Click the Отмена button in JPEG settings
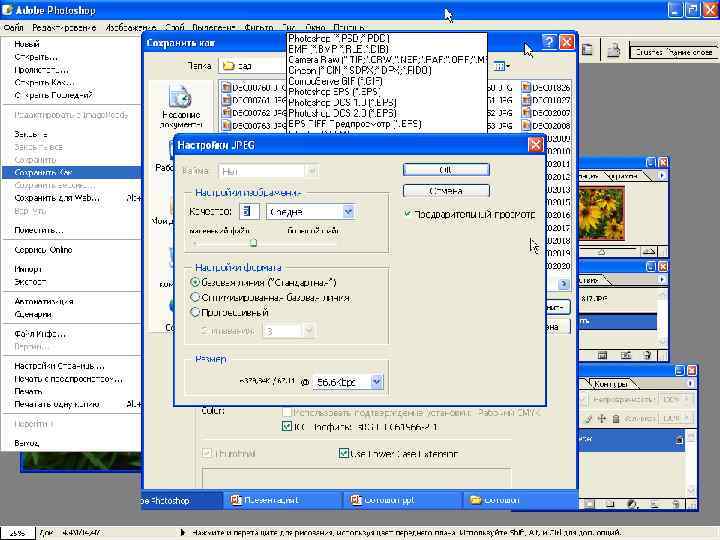This screenshot has width=720, height=540. click(x=446, y=191)
